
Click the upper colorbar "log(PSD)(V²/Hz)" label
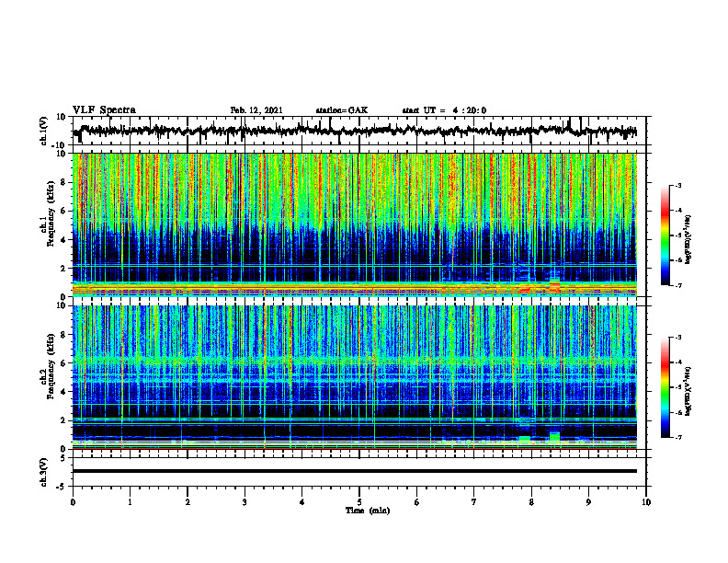[x=688, y=239]
